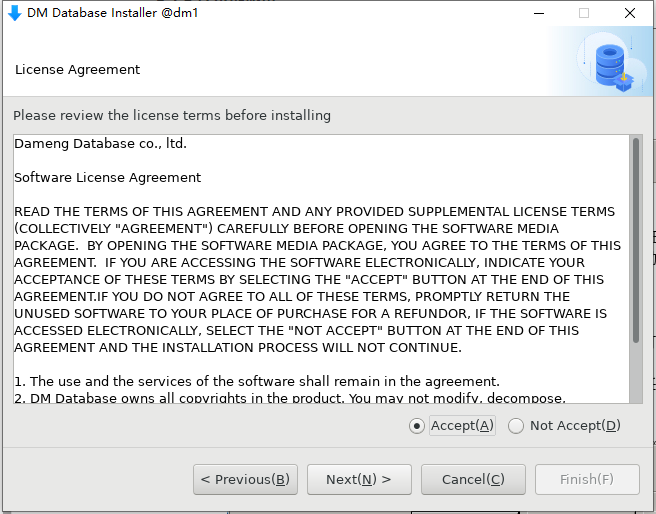Click the 'Dameng Database co., ltd.' line
The image size is (656, 514).
click(100, 144)
